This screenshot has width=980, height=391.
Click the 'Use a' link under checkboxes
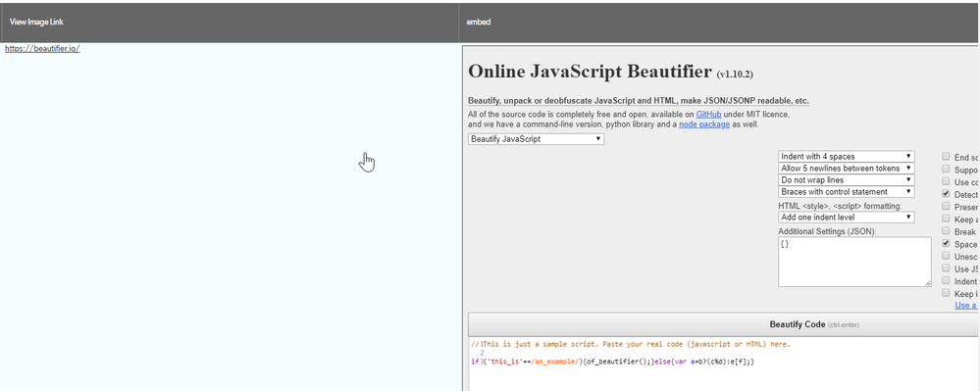[x=965, y=306]
